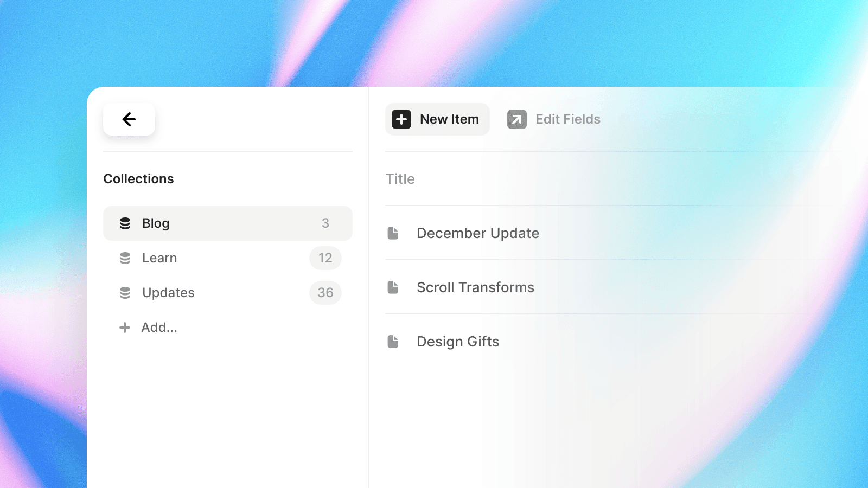The image size is (868, 488).
Task: Click the document icon for Scroll Transforms
Action: point(393,287)
